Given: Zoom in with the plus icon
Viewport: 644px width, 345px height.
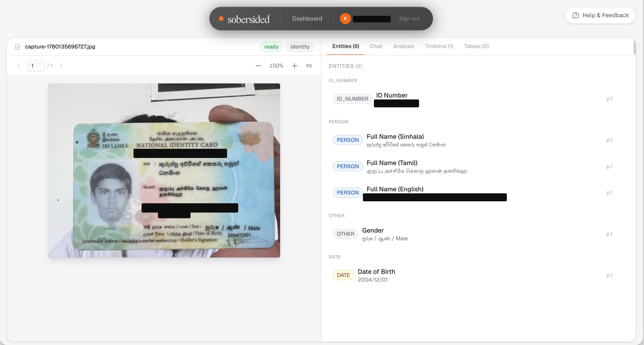Looking at the screenshot, I should pos(294,66).
